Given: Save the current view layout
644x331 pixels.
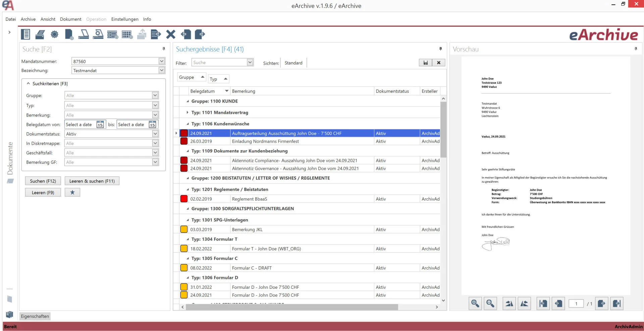Looking at the screenshot, I should 426,63.
